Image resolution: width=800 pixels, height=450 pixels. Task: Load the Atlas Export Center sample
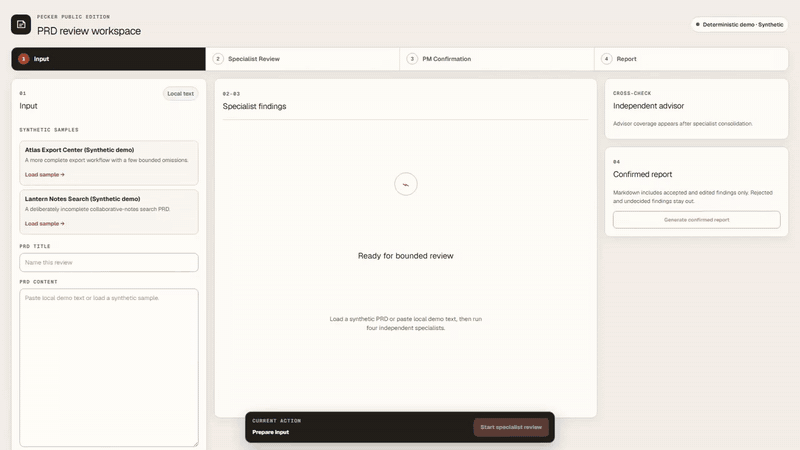[x=44, y=174]
